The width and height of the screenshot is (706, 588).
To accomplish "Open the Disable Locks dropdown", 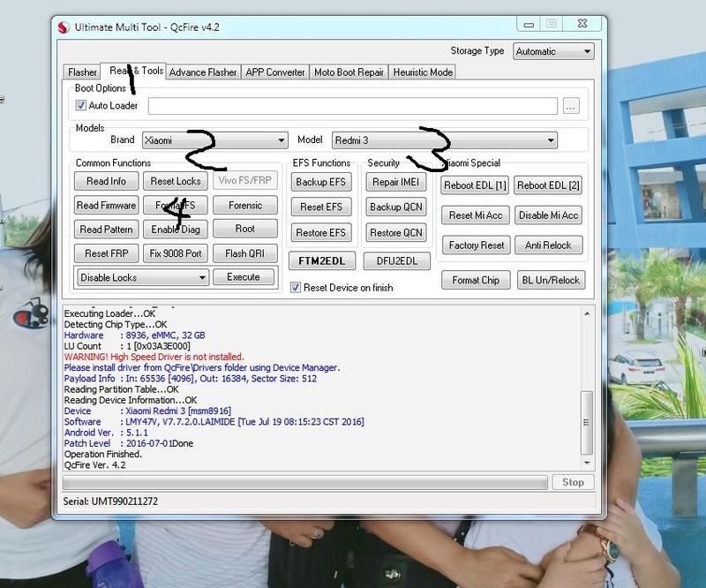I will (x=143, y=277).
